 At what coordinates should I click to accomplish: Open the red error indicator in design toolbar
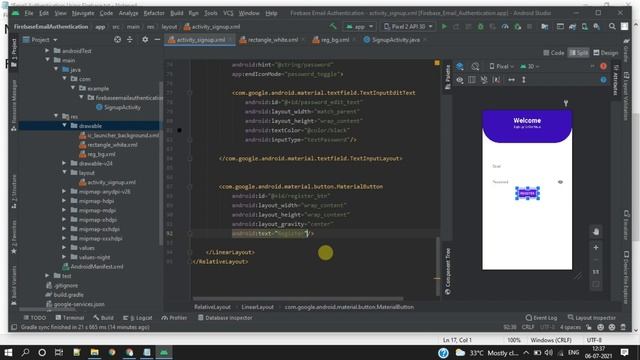[x=603, y=67]
